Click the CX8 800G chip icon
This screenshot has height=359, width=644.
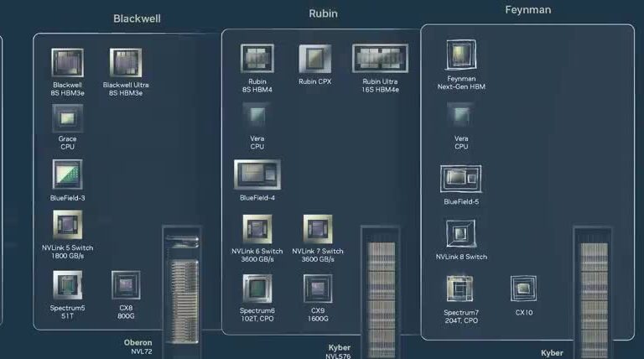coord(126,285)
